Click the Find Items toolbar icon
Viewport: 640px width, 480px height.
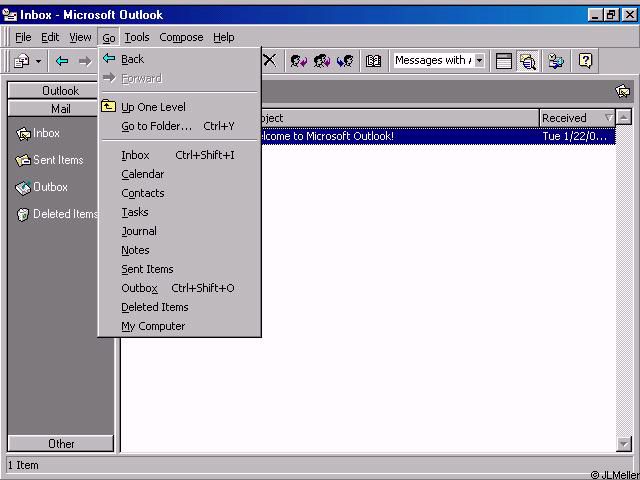coord(556,61)
